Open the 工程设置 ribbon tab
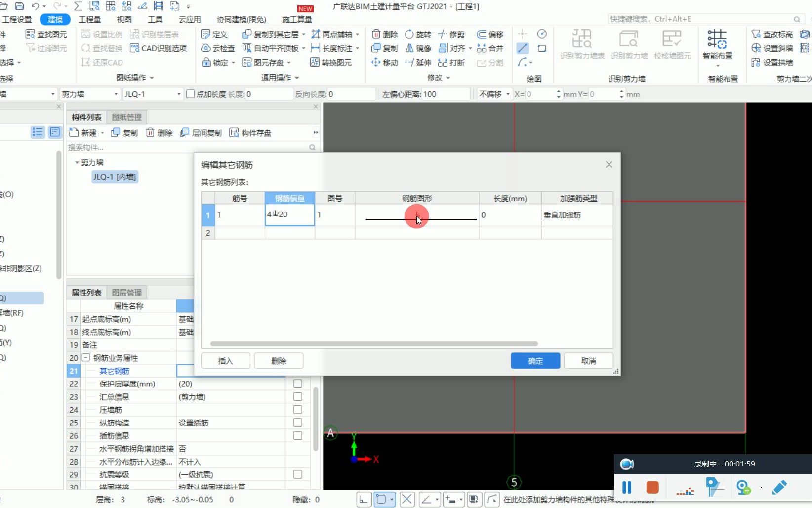 coord(17,19)
